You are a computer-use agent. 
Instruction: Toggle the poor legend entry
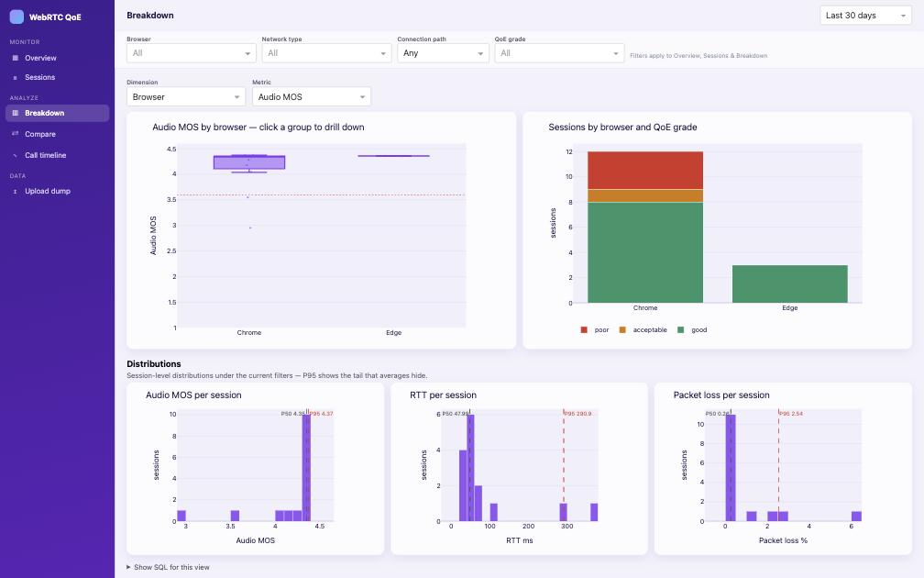click(x=595, y=329)
